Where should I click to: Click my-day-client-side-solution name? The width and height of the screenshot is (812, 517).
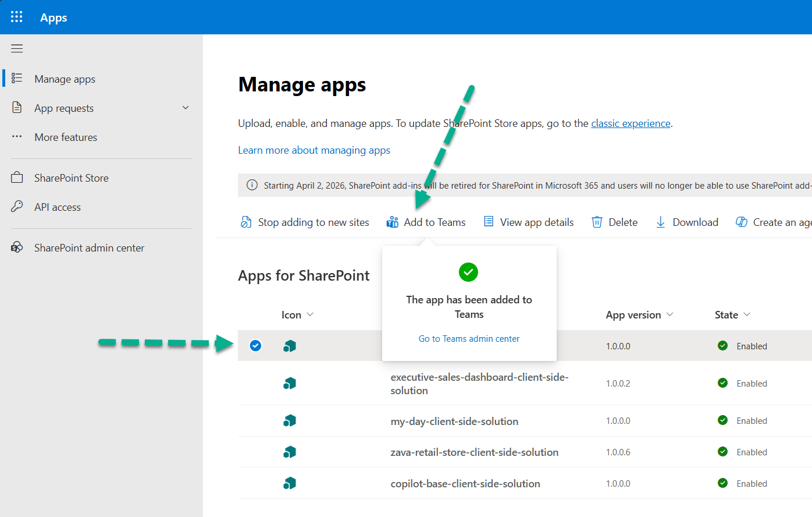coord(454,421)
